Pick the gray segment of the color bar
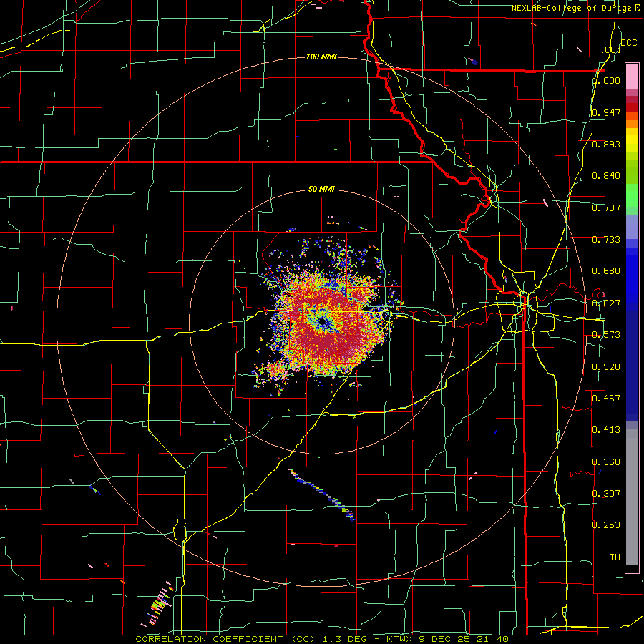Screen dimensions: 644x644 click(632, 497)
